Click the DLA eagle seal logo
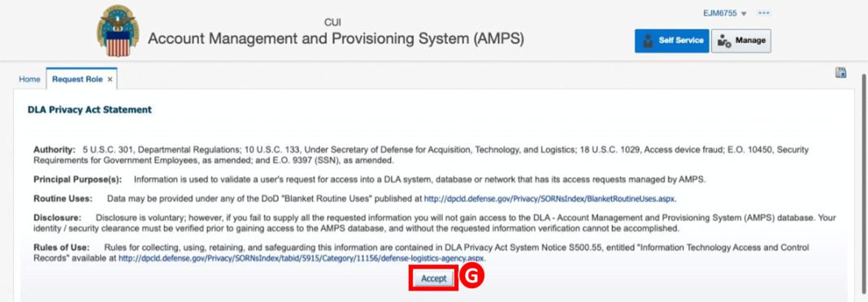Screen dimensions: 868x302 [119, 31]
